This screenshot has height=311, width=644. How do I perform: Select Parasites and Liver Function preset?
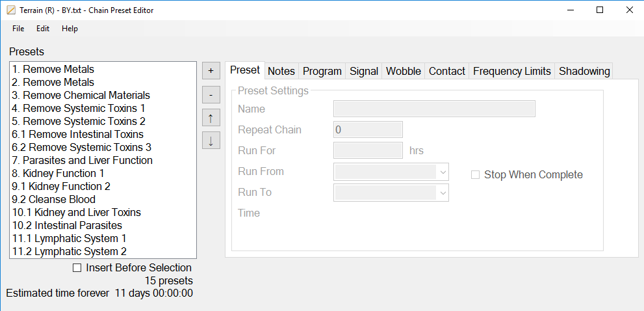pos(82,160)
